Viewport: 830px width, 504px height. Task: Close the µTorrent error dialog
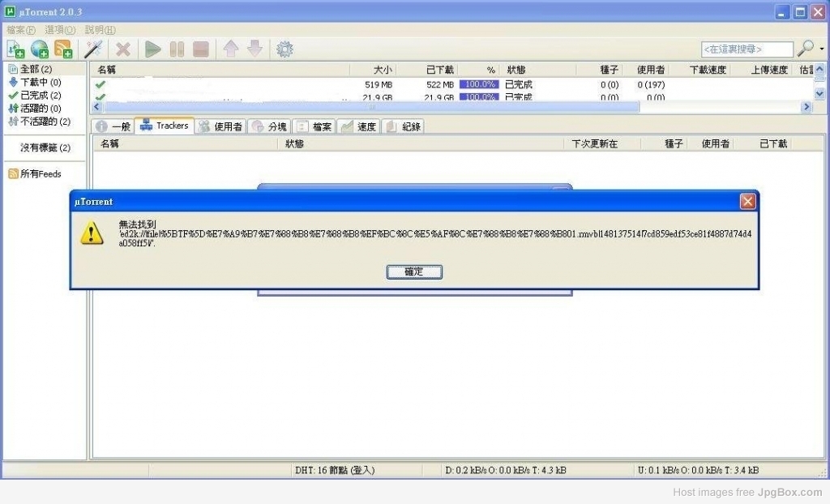tap(747, 201)
